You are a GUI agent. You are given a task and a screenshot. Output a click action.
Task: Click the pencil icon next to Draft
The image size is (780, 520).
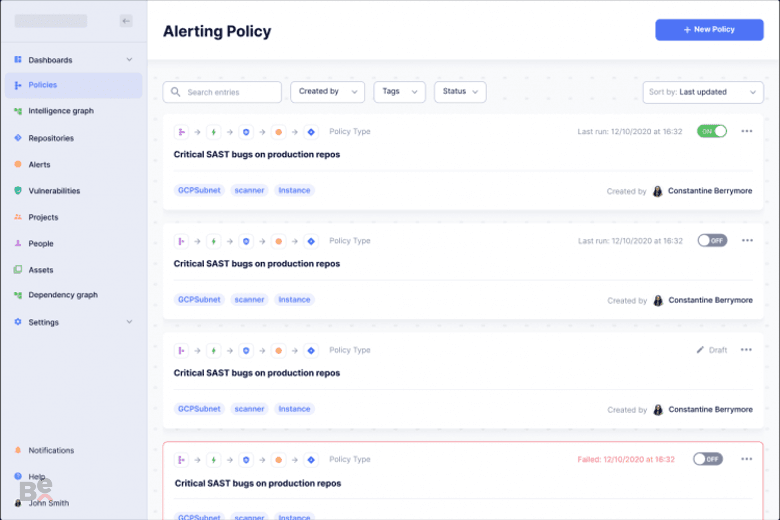(700, 350)
